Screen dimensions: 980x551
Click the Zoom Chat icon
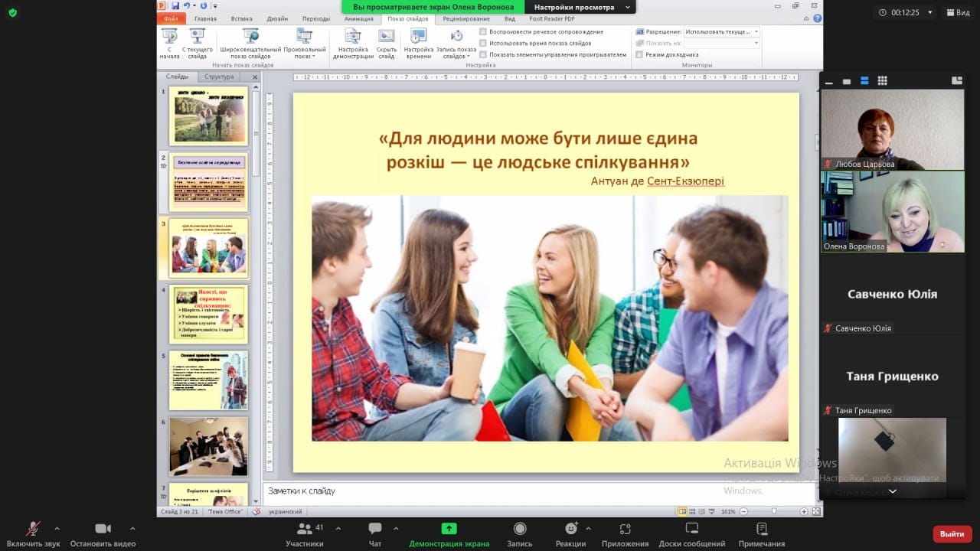[375, 530]
